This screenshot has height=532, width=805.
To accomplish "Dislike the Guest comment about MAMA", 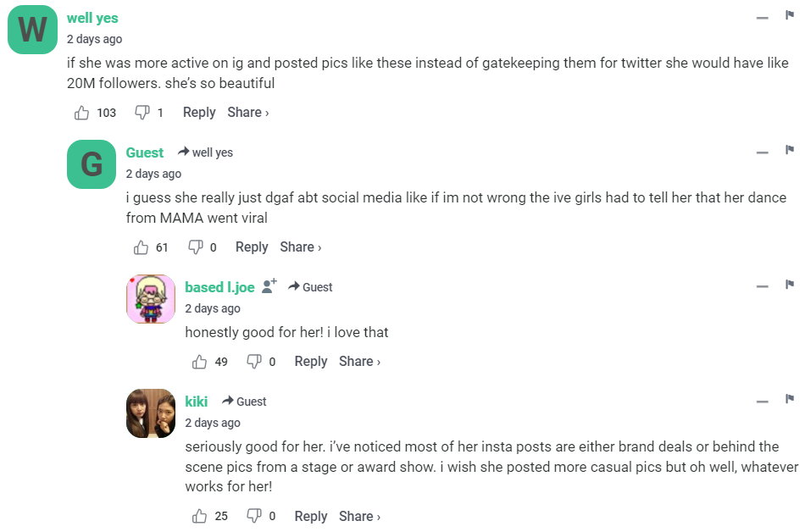I will pos(195,247).
